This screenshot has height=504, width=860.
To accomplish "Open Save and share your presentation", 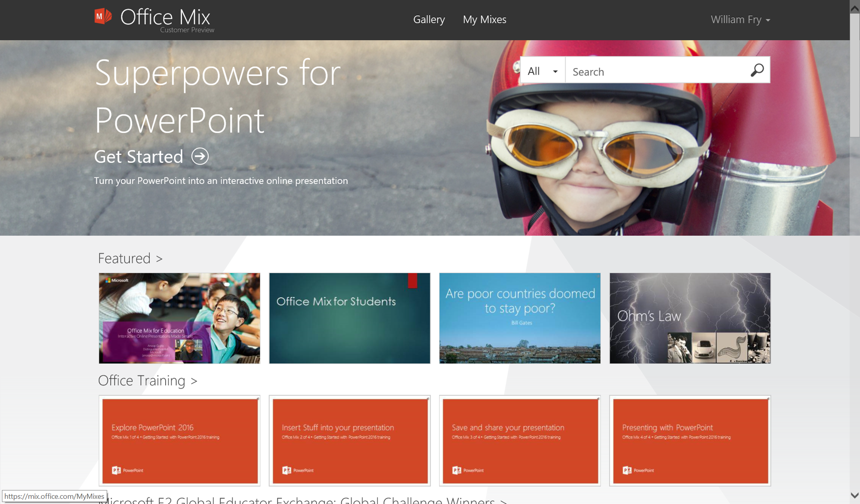I will coord(520,441).
